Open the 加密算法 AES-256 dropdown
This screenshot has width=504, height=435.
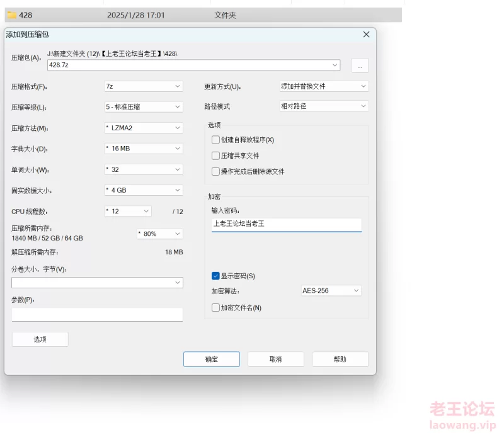tap(331, 290)
